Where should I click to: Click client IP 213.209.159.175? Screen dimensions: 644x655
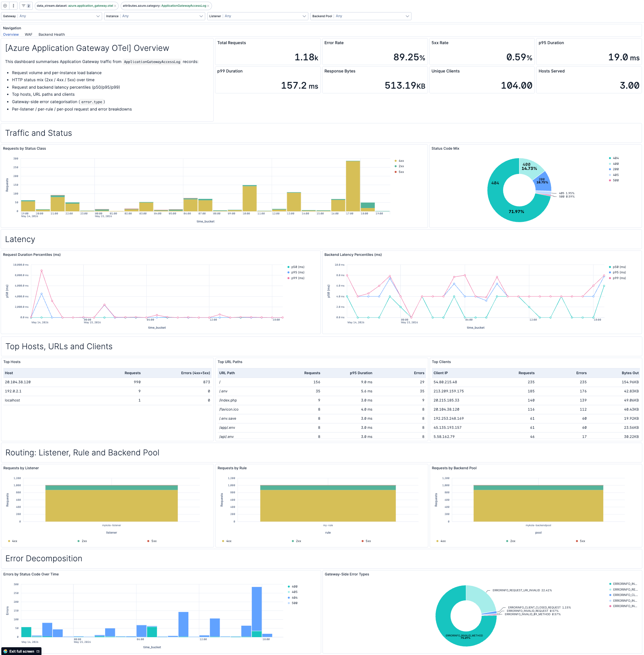tap(449, 391)
